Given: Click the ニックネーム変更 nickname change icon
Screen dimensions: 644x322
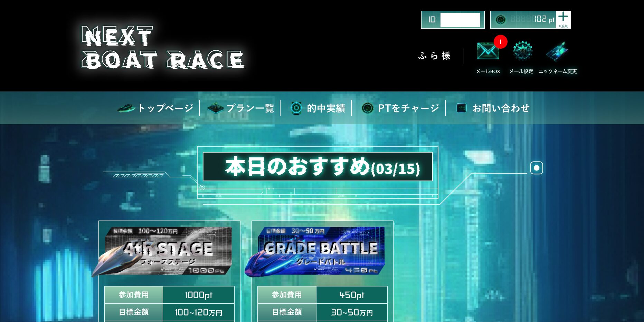Looking at the screenshot, I should [558, 51].
